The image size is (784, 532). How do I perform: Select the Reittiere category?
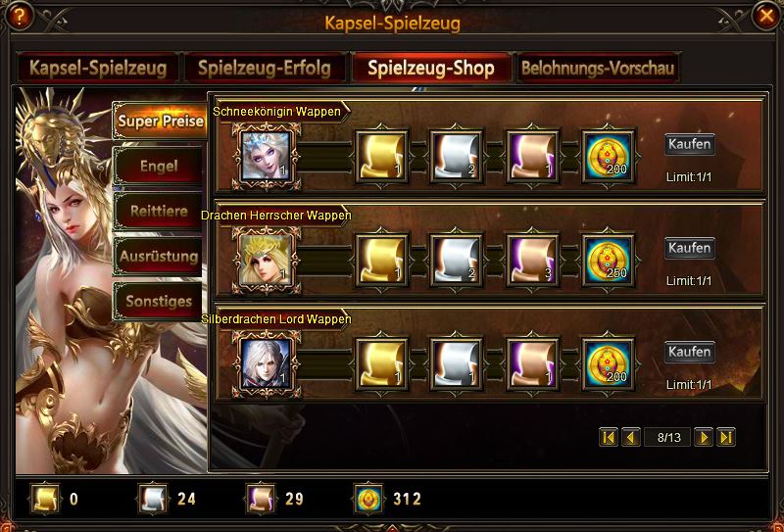159,211
